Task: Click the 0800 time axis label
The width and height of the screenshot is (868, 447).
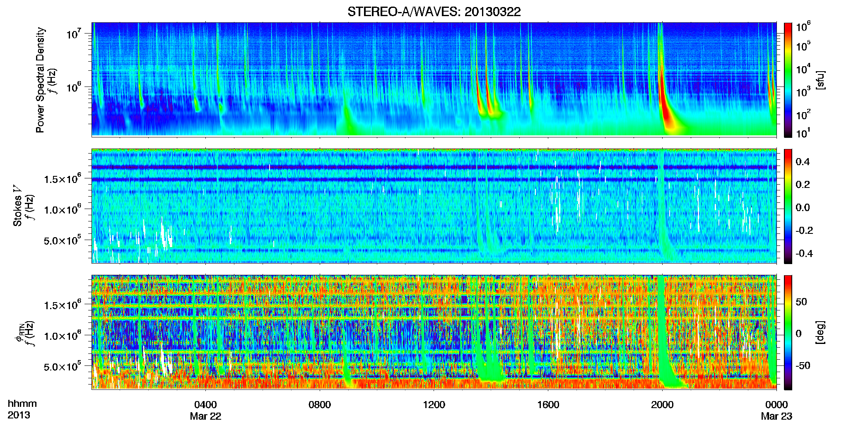Action: (x=320, y=404)
